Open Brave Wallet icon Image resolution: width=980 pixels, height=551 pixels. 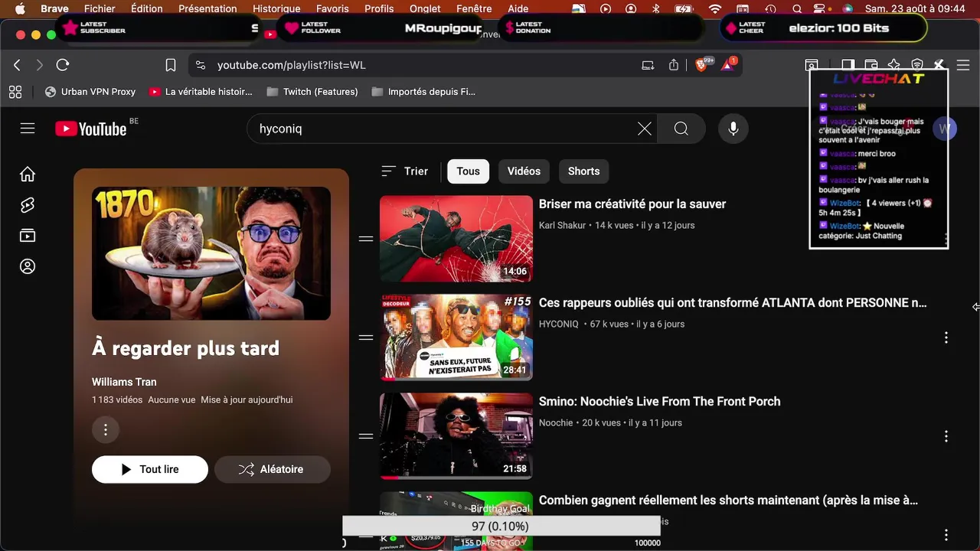tap(871, 65)
